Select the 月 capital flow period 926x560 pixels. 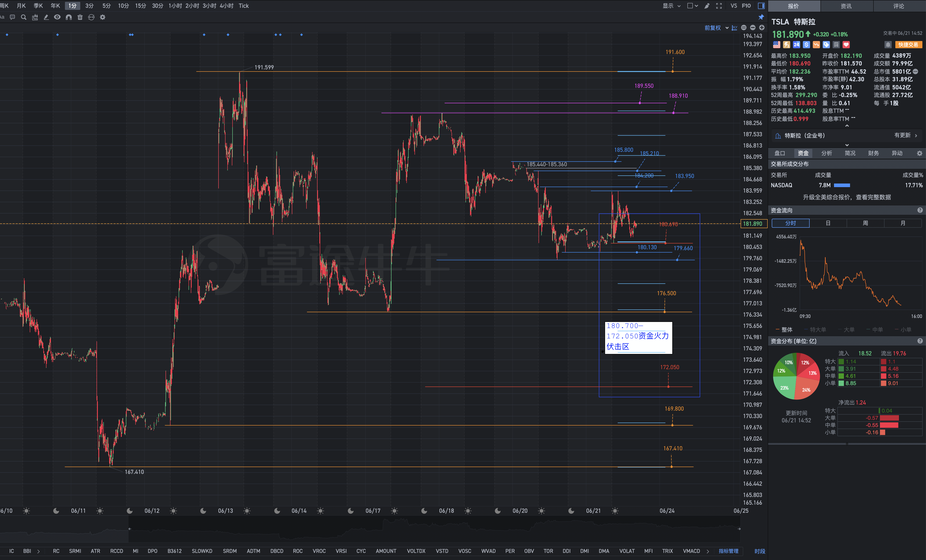[903, 223]
